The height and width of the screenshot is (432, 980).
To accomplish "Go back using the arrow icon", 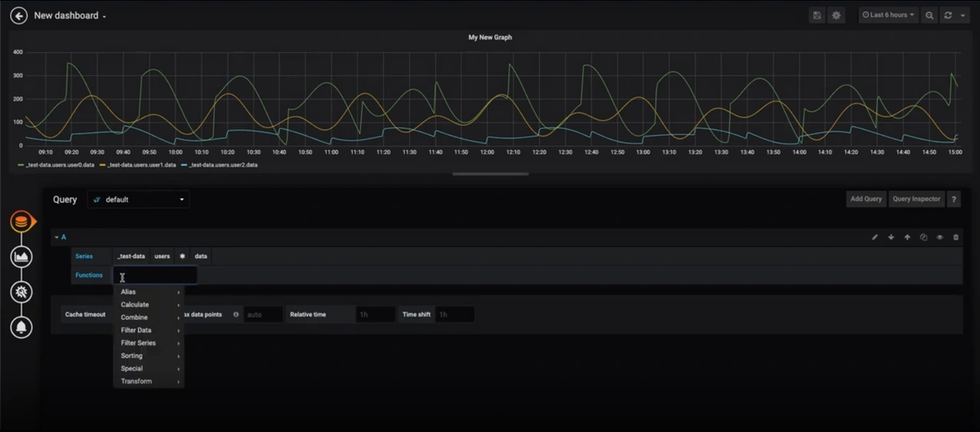I will pos(18,16).
